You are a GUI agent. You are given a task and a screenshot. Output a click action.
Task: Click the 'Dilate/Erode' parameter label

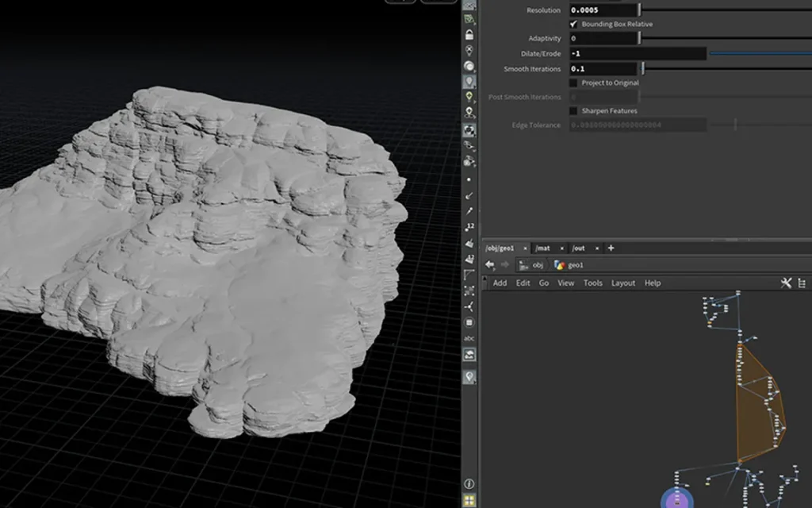click(x=541, y=53)
